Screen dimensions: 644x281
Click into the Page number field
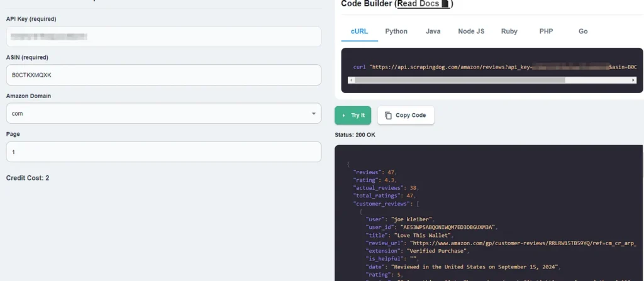coord(164,152)
